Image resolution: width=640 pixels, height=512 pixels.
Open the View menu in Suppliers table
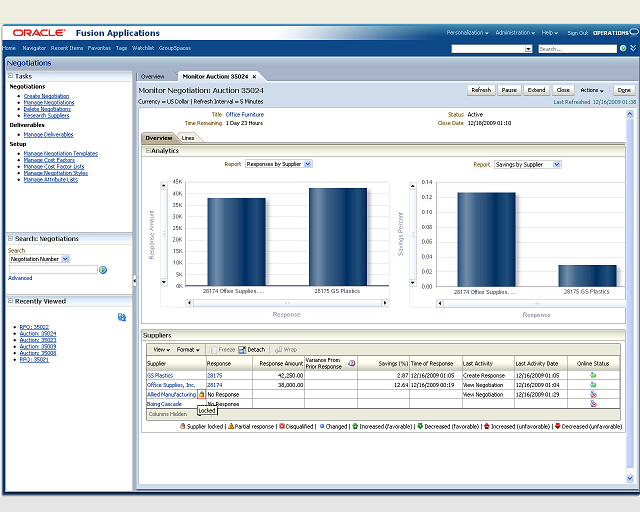pyautogui.click(x=162, y=349)
